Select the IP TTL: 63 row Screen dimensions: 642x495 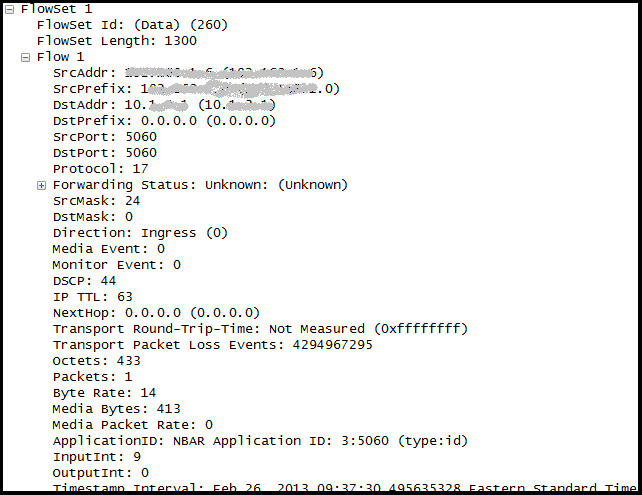click(93, 297)
